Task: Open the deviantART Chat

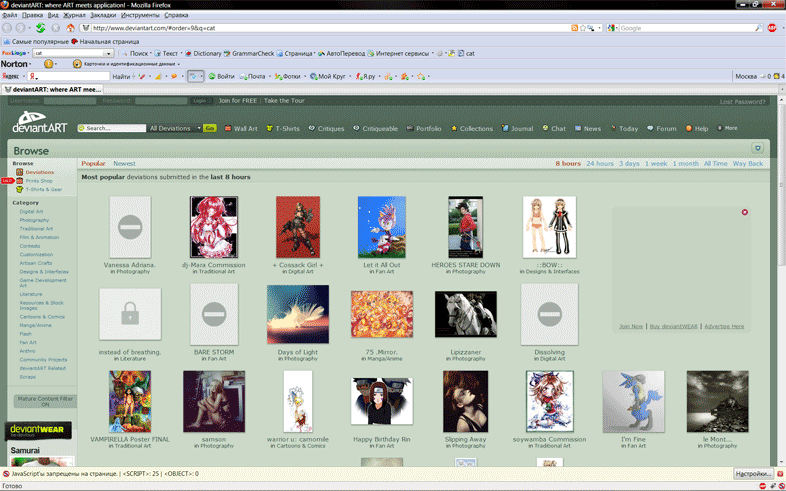Action: pos(555,129)
